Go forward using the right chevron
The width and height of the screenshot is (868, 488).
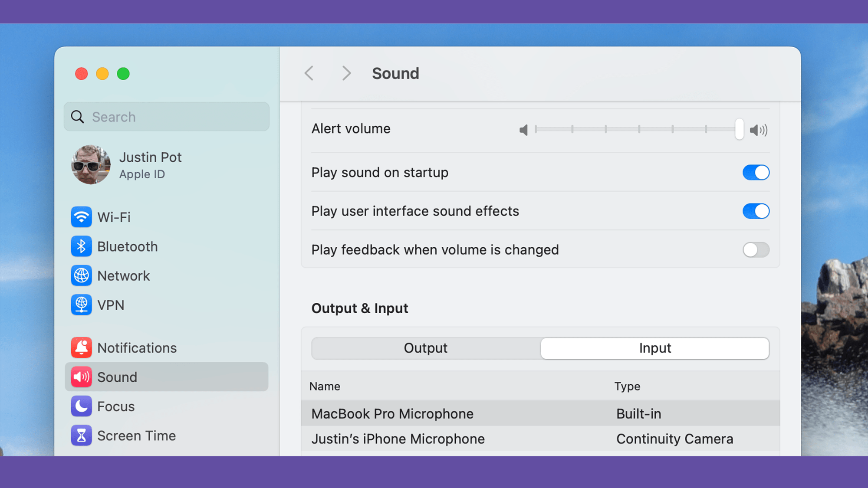point(346,73)
